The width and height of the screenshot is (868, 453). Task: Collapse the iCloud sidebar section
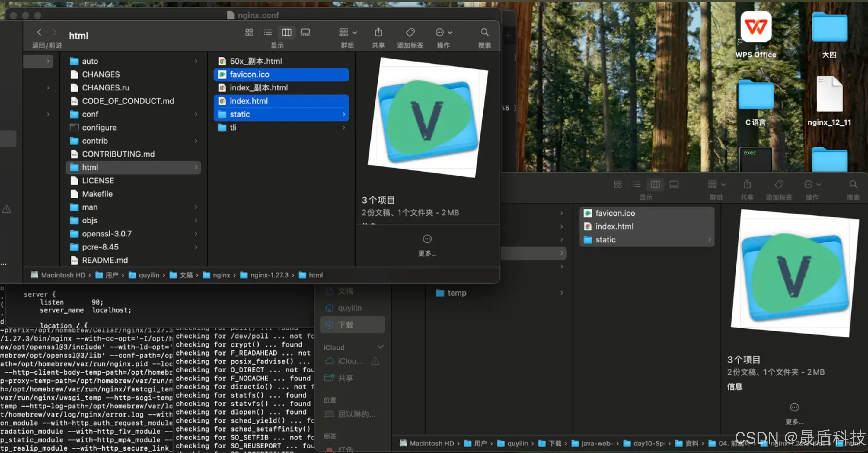tap(380, 347)
